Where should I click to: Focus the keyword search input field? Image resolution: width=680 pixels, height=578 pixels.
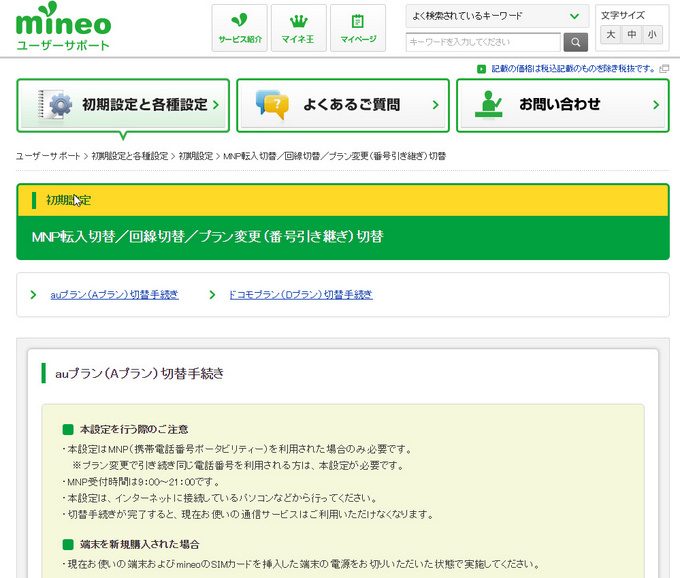coord(483,42)
